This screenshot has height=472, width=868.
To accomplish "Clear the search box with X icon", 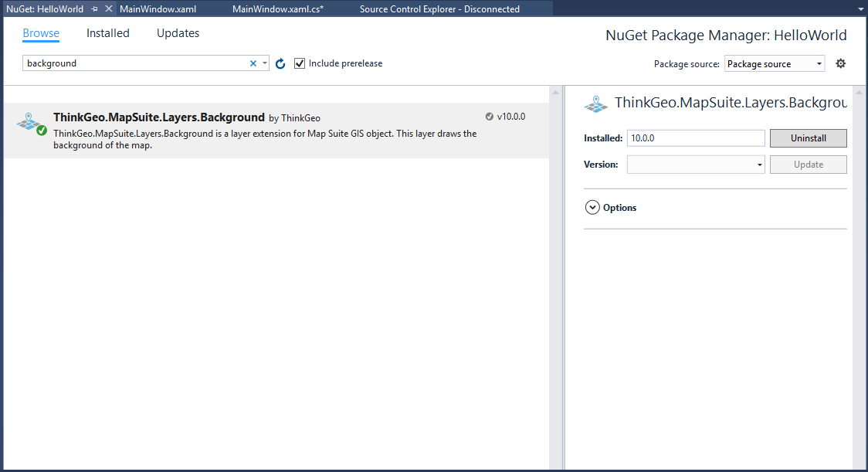I will point(253,63).
